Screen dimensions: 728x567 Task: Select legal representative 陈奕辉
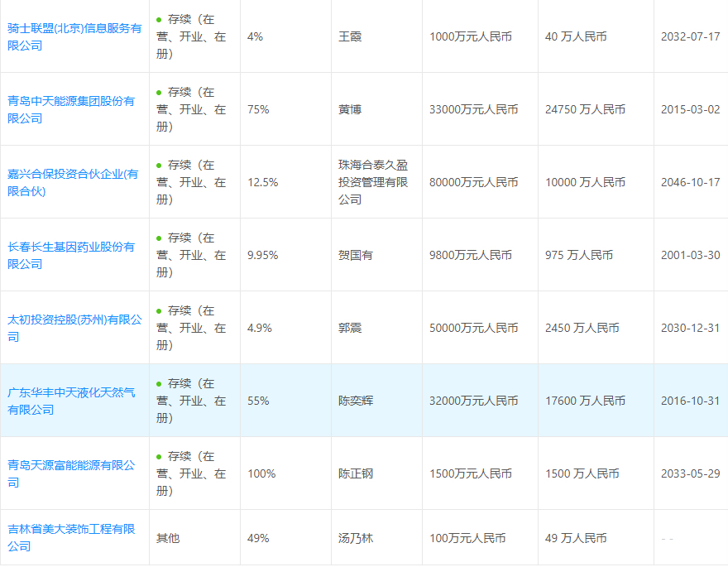click(356, 401)
